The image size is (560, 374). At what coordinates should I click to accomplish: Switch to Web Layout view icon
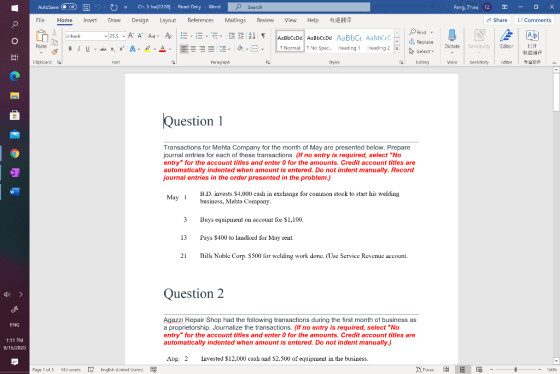pos(479,369)
